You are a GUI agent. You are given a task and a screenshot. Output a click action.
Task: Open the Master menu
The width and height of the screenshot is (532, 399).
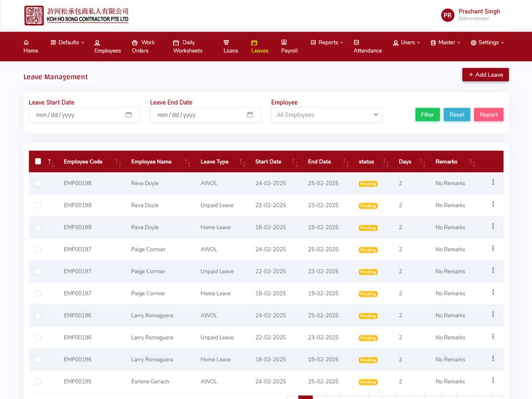[x=446, y=43]
